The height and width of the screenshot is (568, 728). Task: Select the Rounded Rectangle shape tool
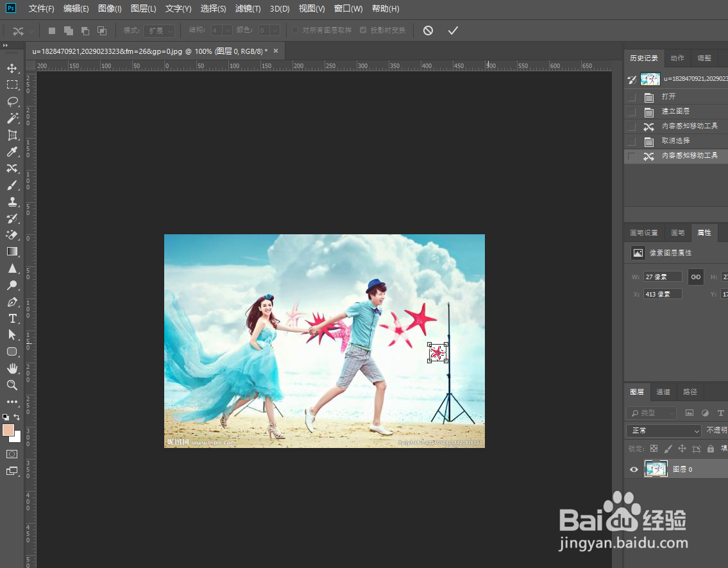(x=12, y=352)
